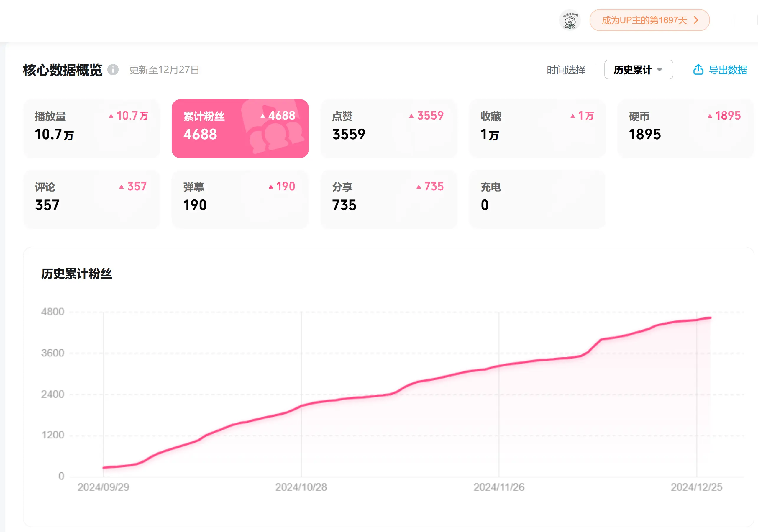
Task: Switch to the 收藏 metric card
Action: [537, 128]
